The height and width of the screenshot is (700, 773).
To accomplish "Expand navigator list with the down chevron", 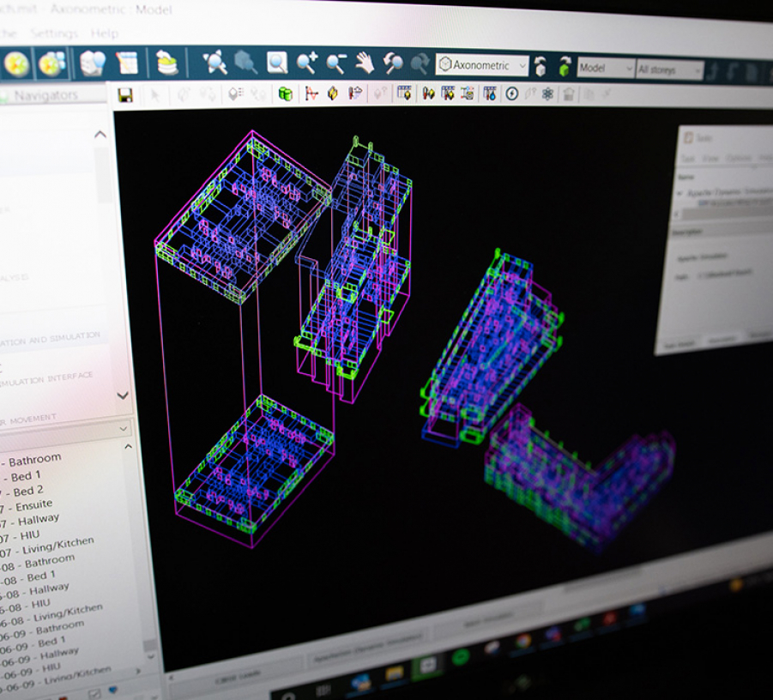I will tap(123, 395).
